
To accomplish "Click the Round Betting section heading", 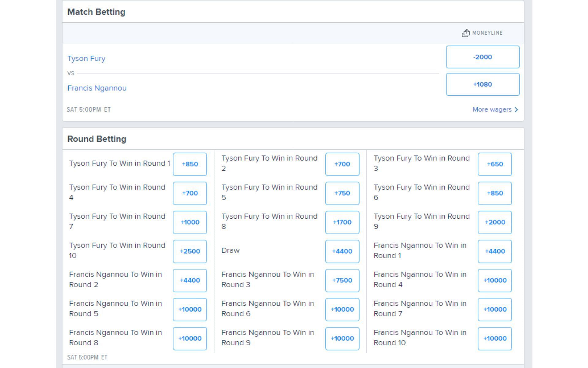I will point(97,139).
